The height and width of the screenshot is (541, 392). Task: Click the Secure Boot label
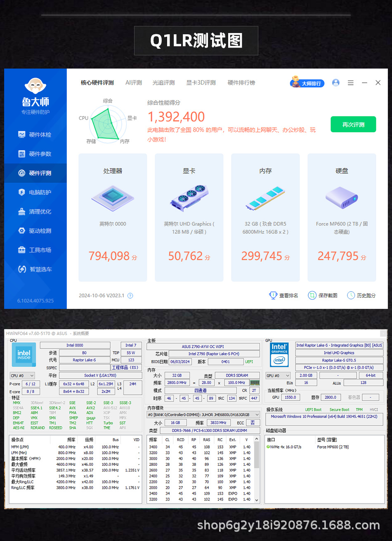(x=340, y=410)
